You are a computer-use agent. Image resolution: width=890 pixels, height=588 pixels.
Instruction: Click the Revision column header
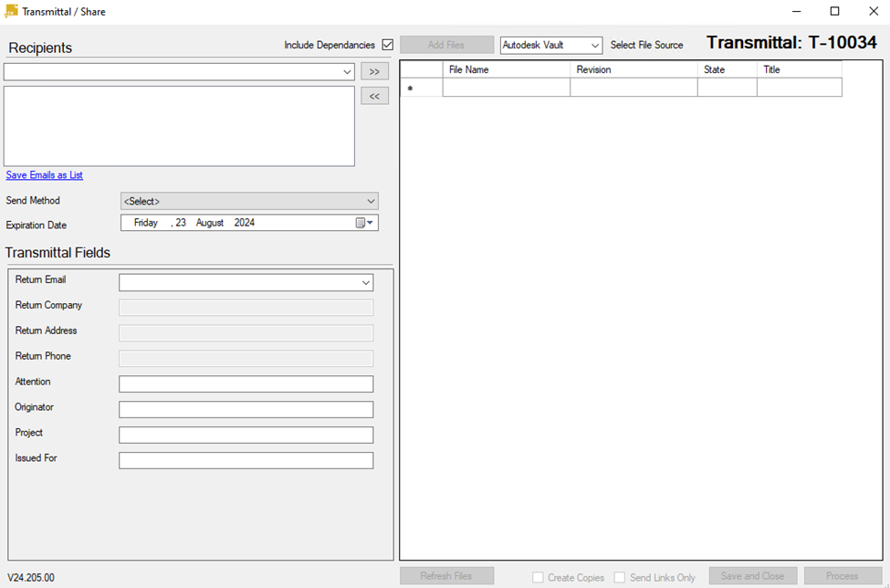point(633,69)
